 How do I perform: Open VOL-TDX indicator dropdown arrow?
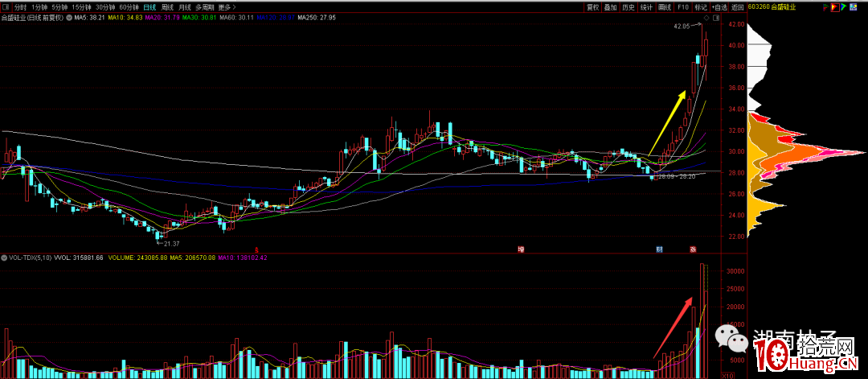[x=4, y=258]
